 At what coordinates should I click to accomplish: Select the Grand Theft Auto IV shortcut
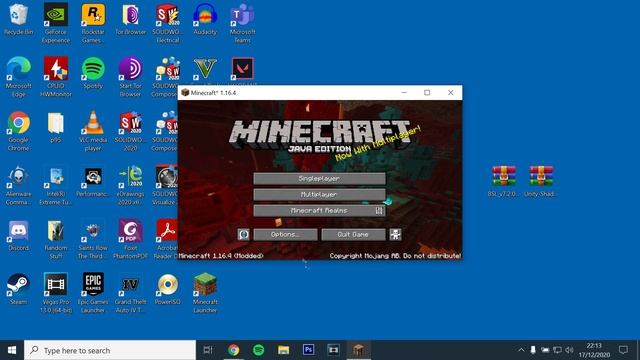coord(131,293)
